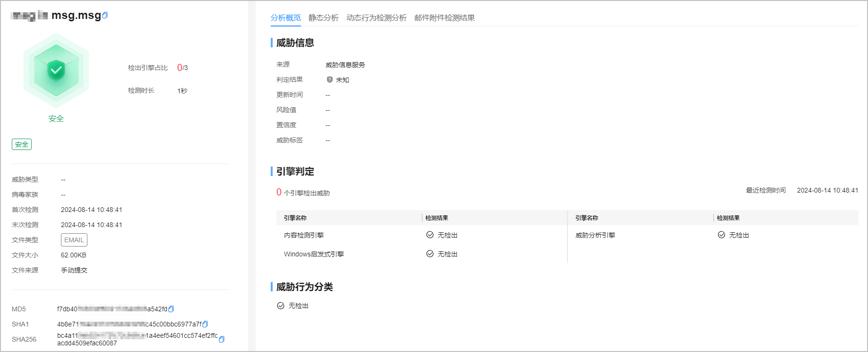Click the 未知 verdict text
Viewport: 868px width, 352px height.
coord(343,80)
